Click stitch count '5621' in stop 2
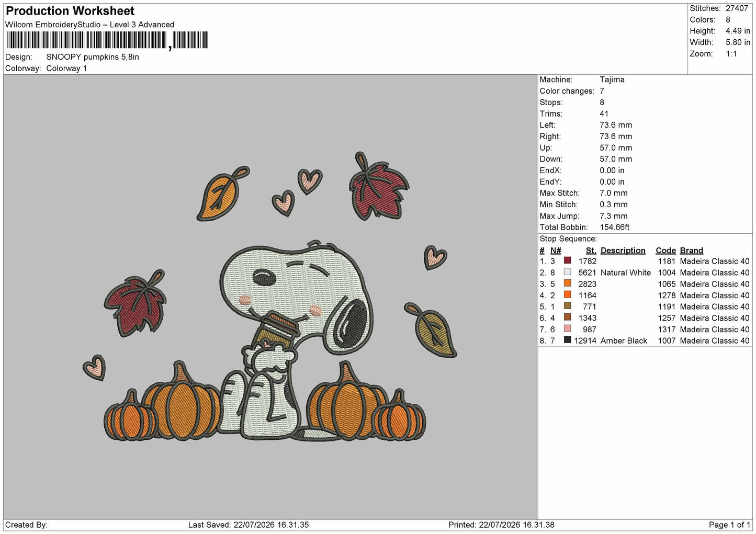The width and height of the screenshot is (756, 534). point(588,272)
